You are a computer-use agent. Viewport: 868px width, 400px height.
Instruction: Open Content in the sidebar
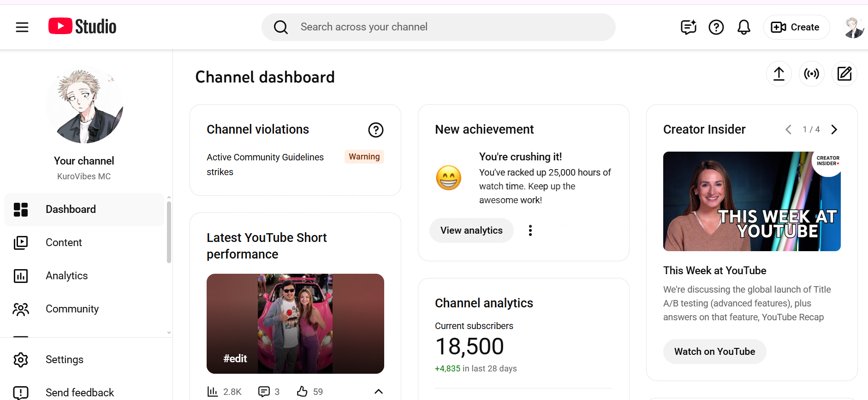64,242
